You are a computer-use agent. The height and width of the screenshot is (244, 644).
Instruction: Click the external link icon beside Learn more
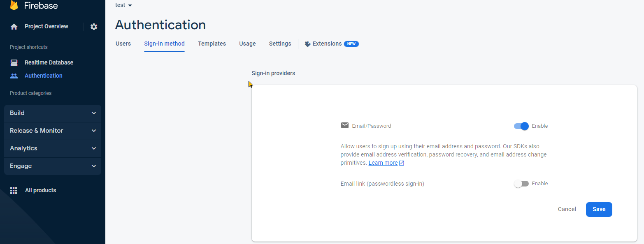click(x=402, y=163)
